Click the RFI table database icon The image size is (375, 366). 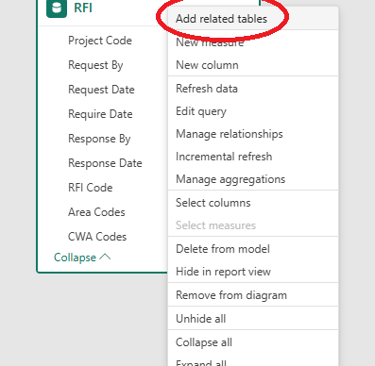[x=56, y=8]
